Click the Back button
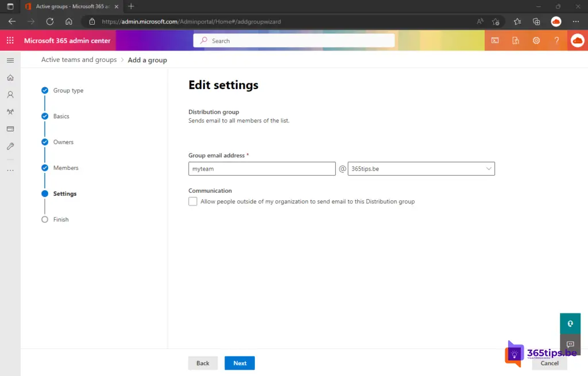The image size is (588, 376). tap(203, 363)
